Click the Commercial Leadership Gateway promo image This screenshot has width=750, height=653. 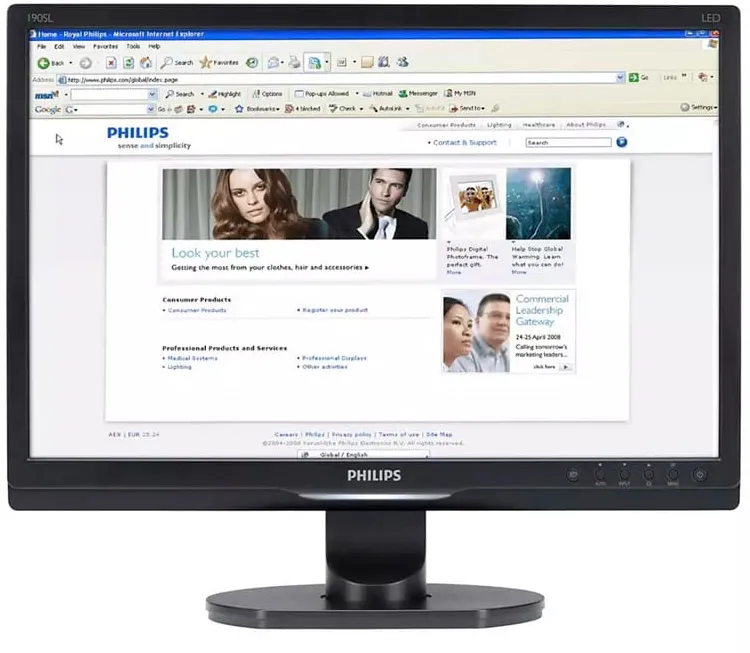point(476,332)
